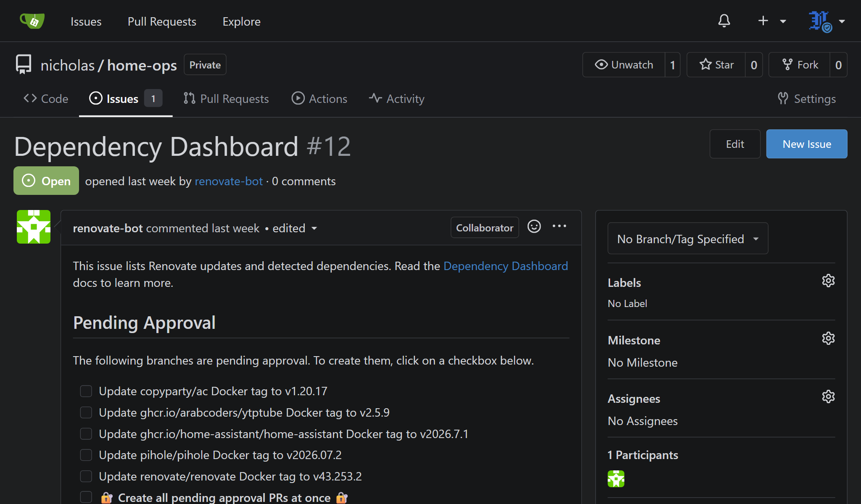Open the Actions tab

[320, 99]
